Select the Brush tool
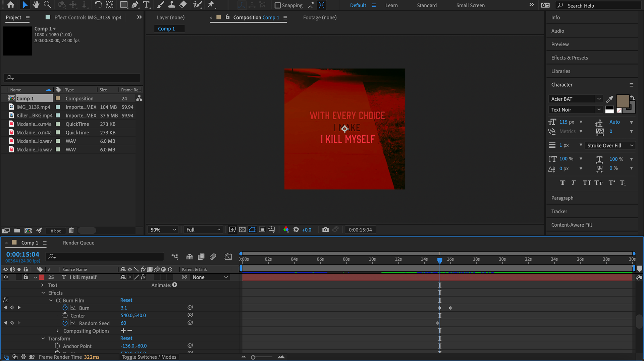Image resolution: width=644 pixels, height=361 pixels. (x=160, y=5)
